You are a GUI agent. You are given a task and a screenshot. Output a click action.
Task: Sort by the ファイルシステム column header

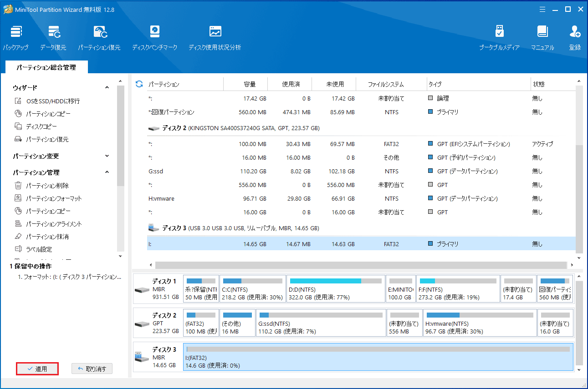(391, 84)
